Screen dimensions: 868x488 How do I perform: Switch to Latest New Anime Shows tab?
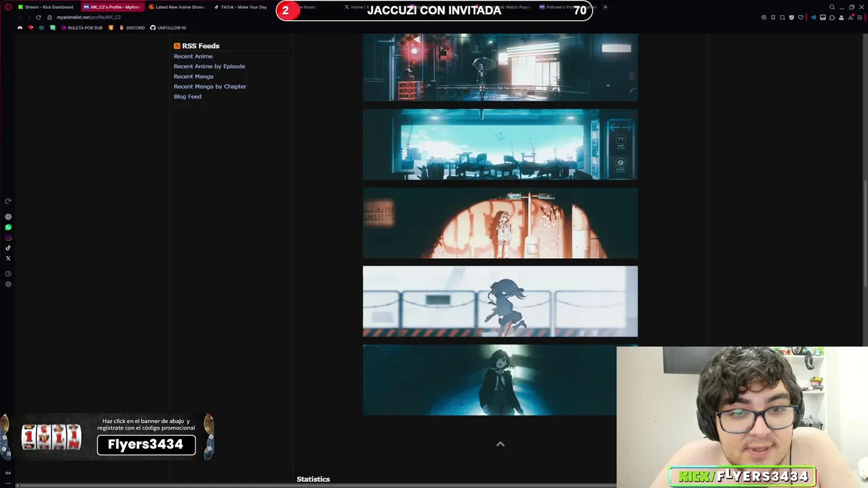point(176,7)
